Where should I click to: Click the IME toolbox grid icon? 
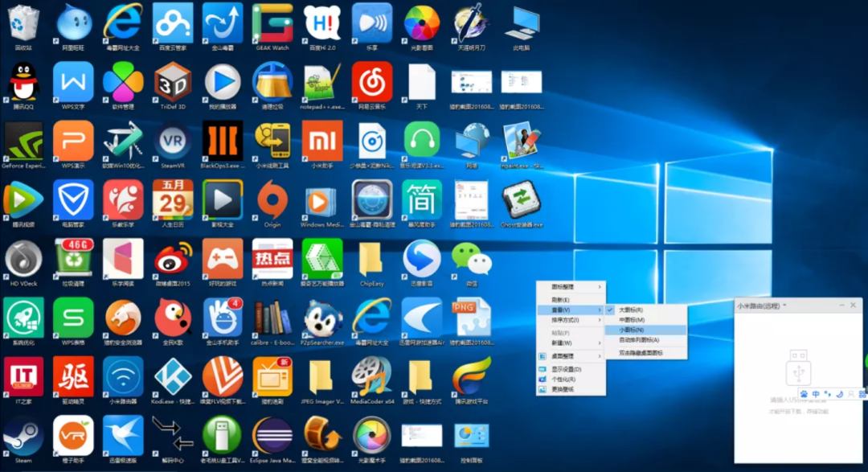(x=862, y=394)
